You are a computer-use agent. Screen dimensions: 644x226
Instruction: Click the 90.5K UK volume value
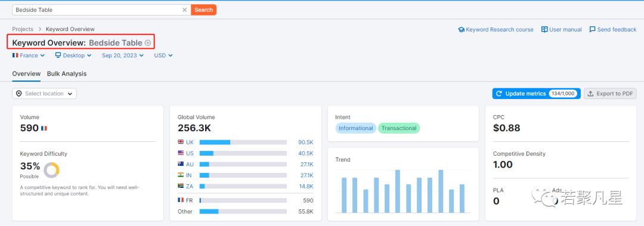[306, 142]
